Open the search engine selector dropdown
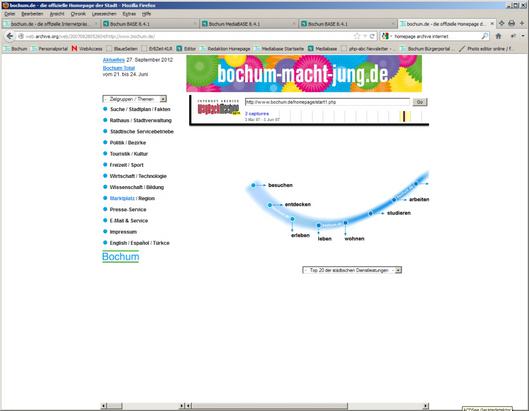The width and height of the screenshot is (529, 411). pyautogui.click(x=386, y=36)
